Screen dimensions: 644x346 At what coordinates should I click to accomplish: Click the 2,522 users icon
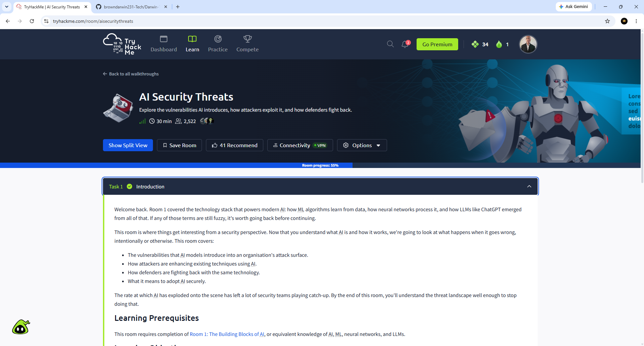[178, 121]
